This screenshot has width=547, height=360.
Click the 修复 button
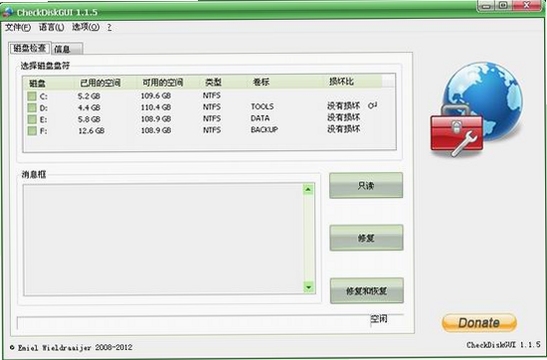[366, 238]
